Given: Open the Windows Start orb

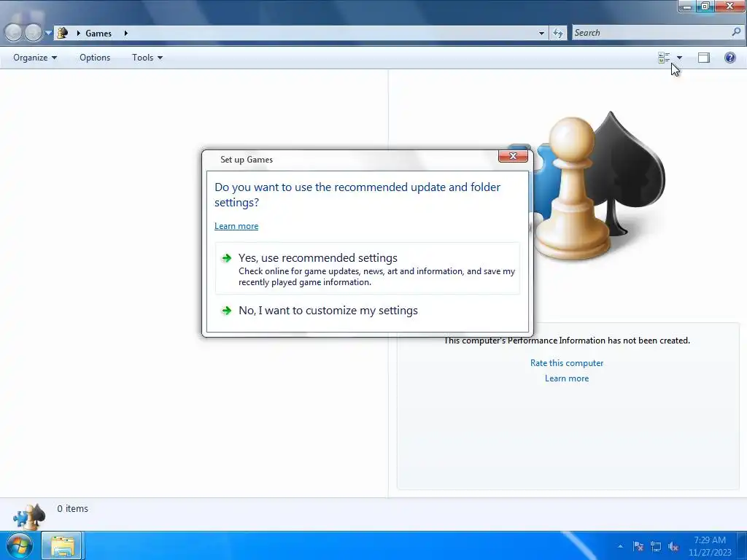Looking at the screenshot, I should [19, 545].
